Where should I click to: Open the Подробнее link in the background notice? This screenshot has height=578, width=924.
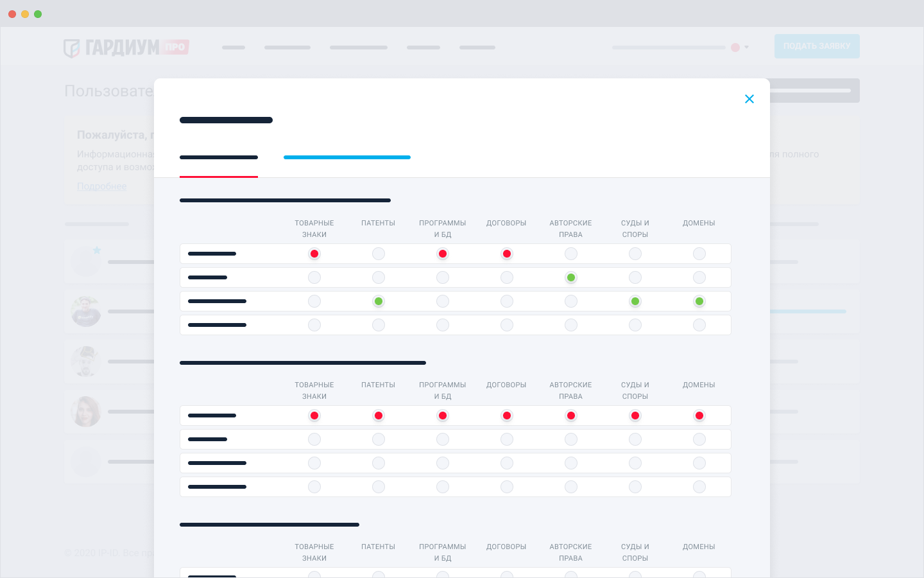click(x=102, y=186)
